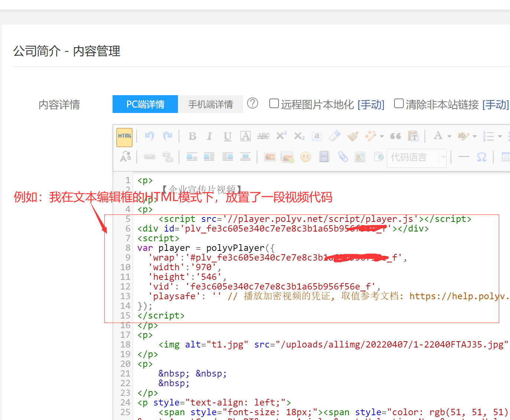Screen dimensions: 510x420
Task: Insert an ordered list
Action: pos(488,136)
